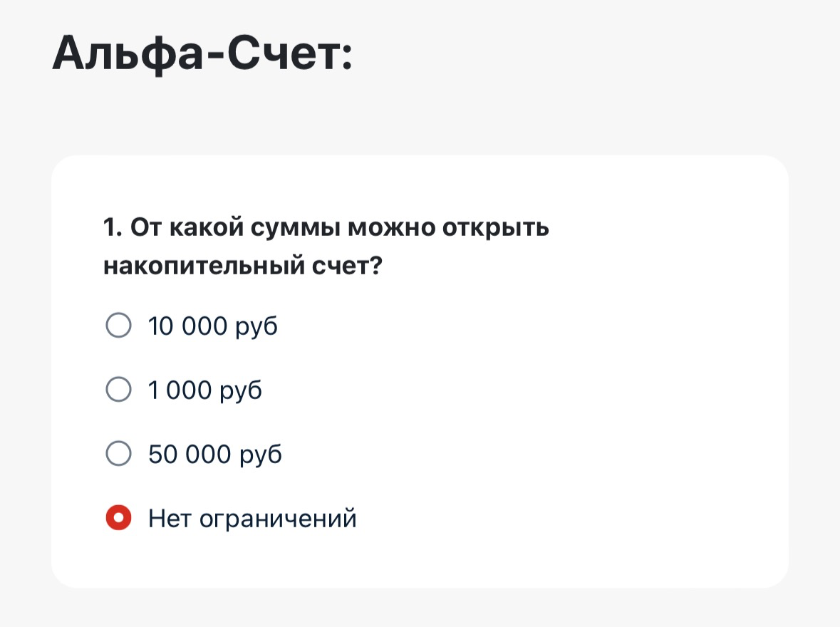
Task: Tap the "1 000 руб" answer text
Action: point(205,390)
